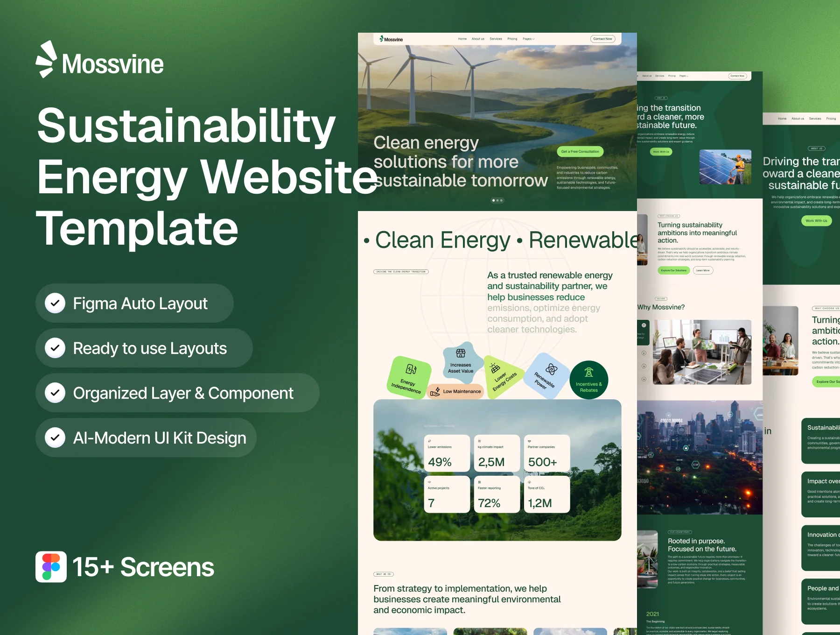Click the Turning sustainability ambitions heading in middle mockup
840x635 pixels.
(697, 233)
